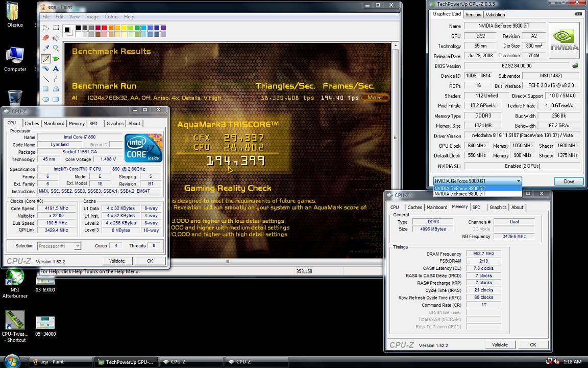The image size is (588, 368).
Task: Open the CPU-Tweaker shortcut on desktop
Action: tap(15, 326)
